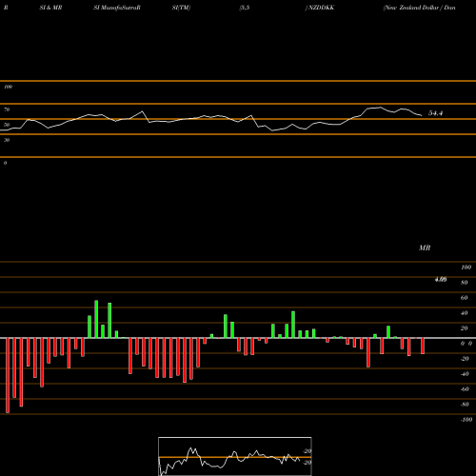Click the 100 label on RSI axis
476x476 pixels.
tap(8, 87)
